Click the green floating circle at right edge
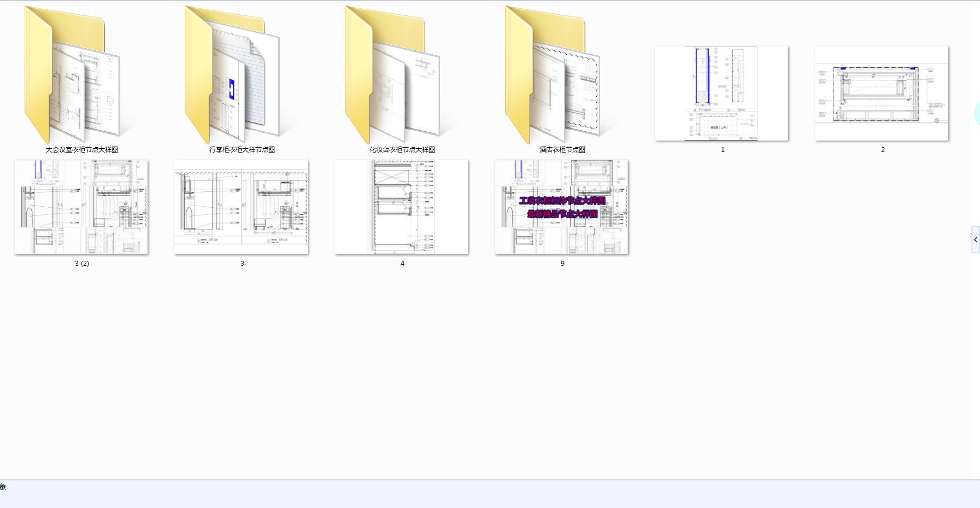 [977, 114]
